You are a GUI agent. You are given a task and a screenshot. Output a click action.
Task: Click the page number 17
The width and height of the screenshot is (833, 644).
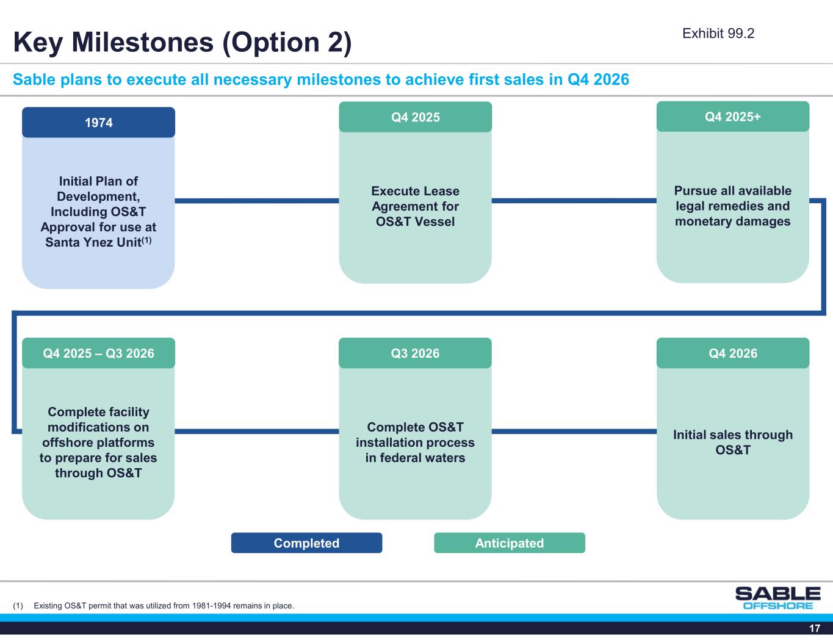point(814,629)
